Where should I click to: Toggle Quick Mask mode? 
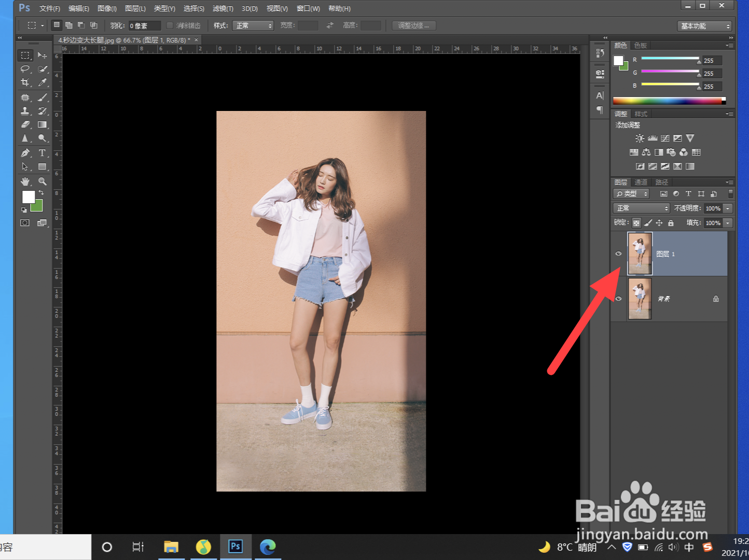coord(25,223)
